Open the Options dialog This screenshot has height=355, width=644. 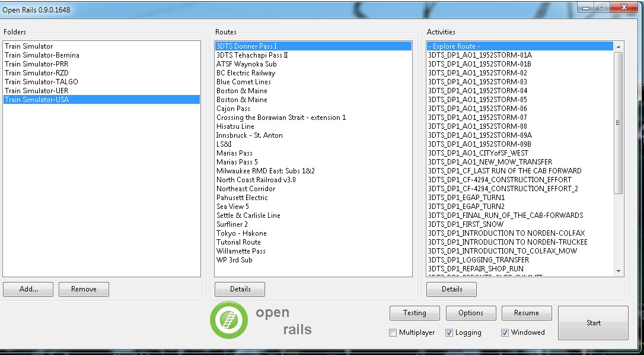pos(471,313)
